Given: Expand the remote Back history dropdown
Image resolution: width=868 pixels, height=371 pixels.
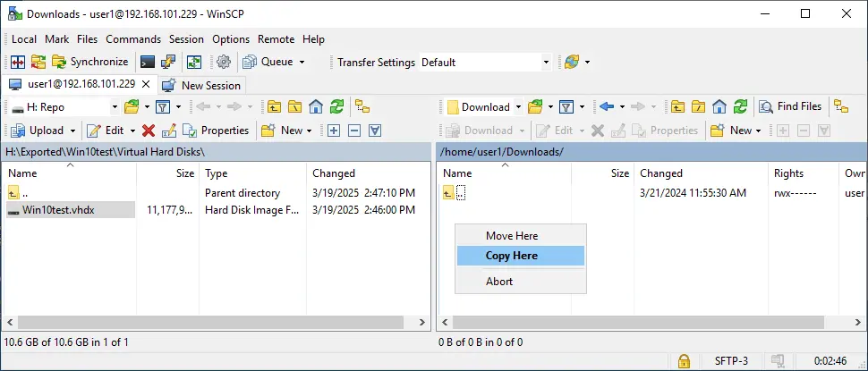Looking at the screenshot, I should [622, 106].
